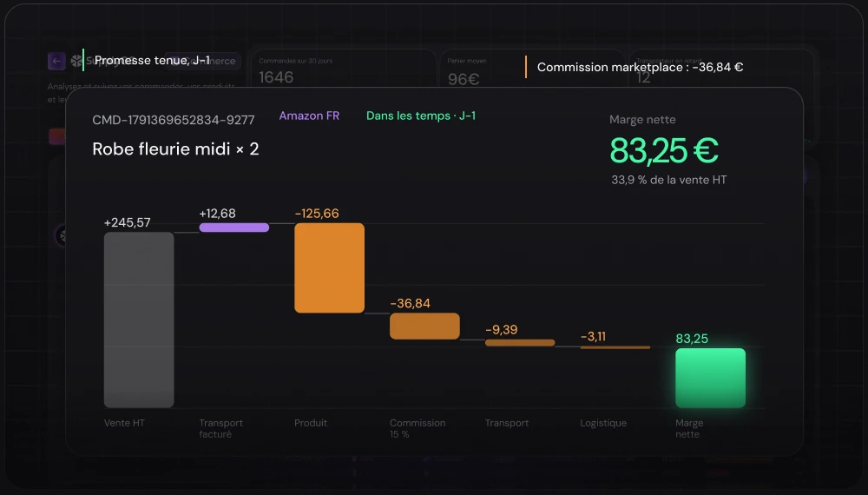Click the 'Robe fleurie midi × 2' product title
The image size is (868, 495).
[x=175, y=149]
